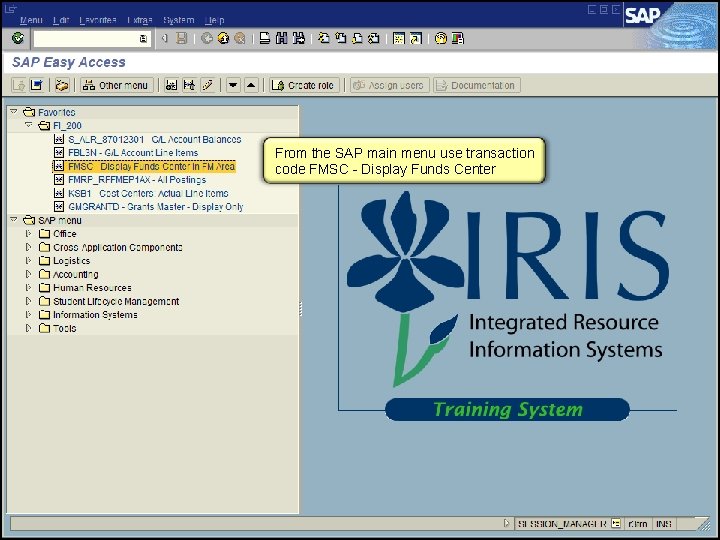Collapse the FI_200 folder triangle
720x540 pixels.
[x=28, y=125]
